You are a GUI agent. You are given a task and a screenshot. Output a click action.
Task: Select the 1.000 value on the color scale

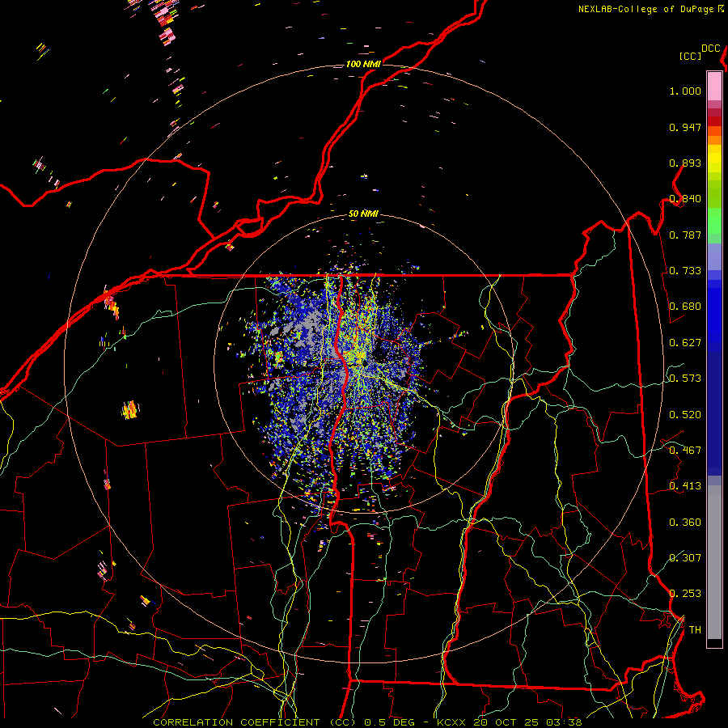click(x=685, y=91)
